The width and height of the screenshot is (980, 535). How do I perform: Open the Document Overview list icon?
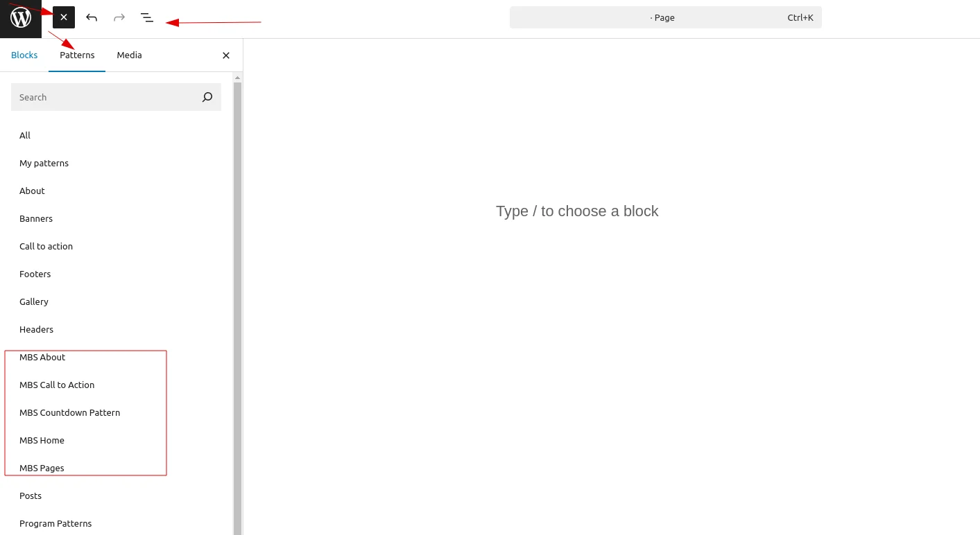tap(147, 17)
